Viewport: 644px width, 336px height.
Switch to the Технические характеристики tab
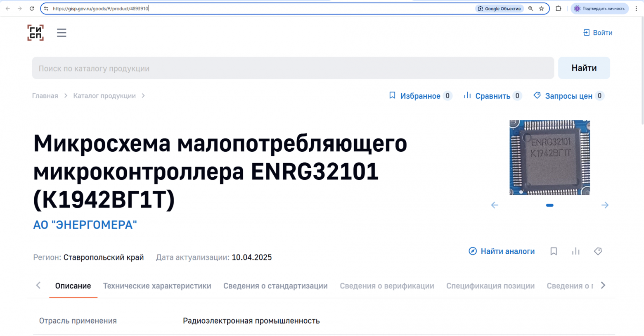pos(157,285)
